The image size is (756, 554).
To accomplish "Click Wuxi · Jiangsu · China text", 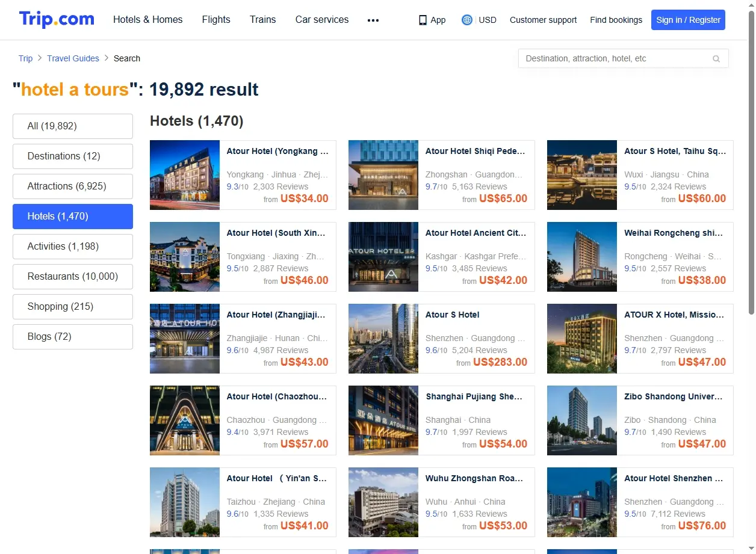I will 666,174.
